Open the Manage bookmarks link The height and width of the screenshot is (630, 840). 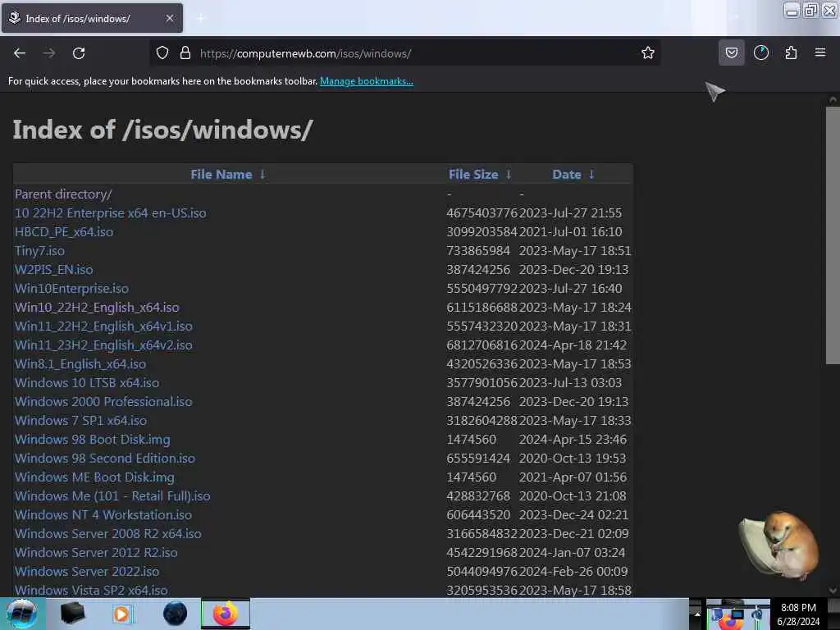[x=367, y=81]
